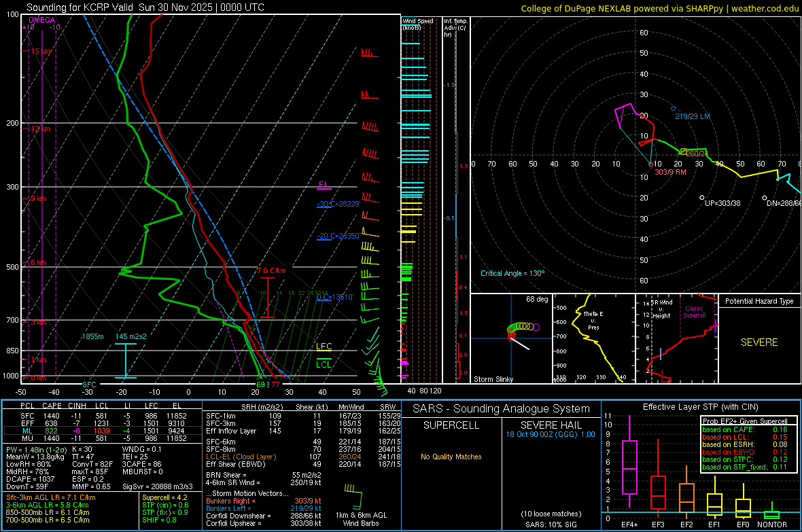The height and width of the screenshot is (532, 802).
Task: Click the 12 km height marker
Action: [40, 128]
